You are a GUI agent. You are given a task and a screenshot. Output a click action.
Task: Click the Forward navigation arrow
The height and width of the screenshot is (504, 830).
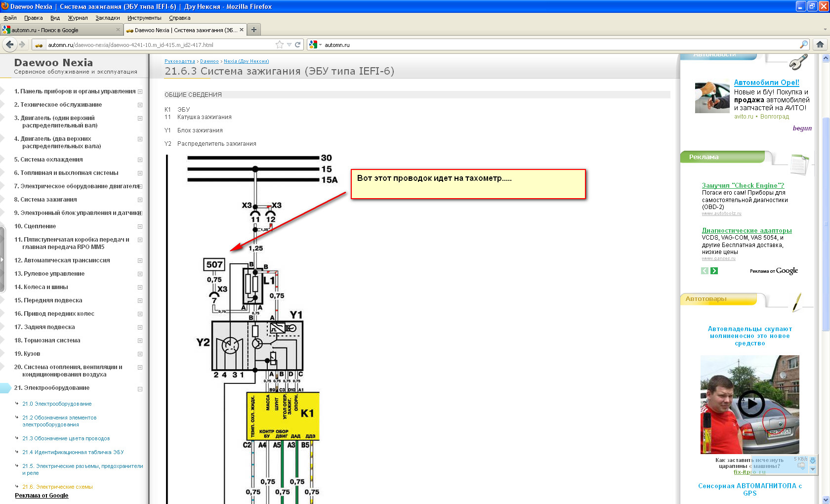22,44
